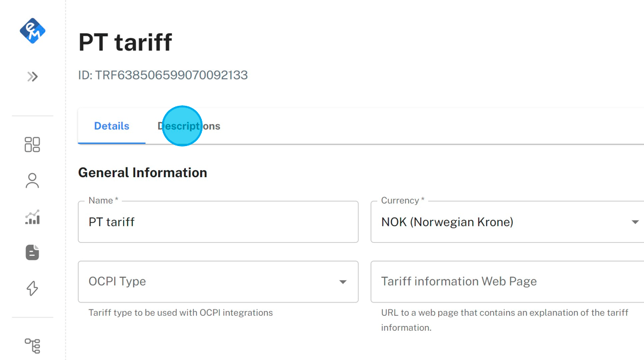Open the dashboard grid icon

(x=32, y=144)
